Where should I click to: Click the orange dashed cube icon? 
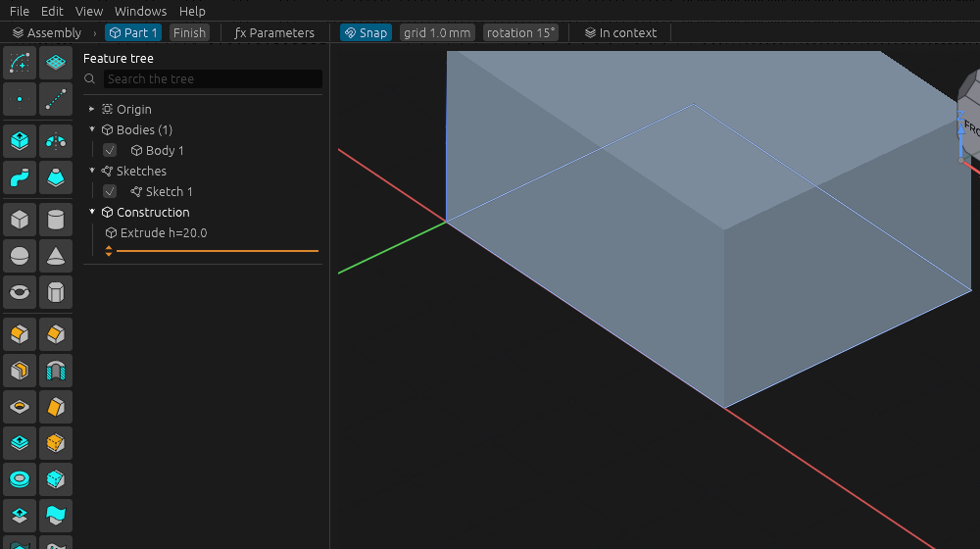tap(56, 443)
